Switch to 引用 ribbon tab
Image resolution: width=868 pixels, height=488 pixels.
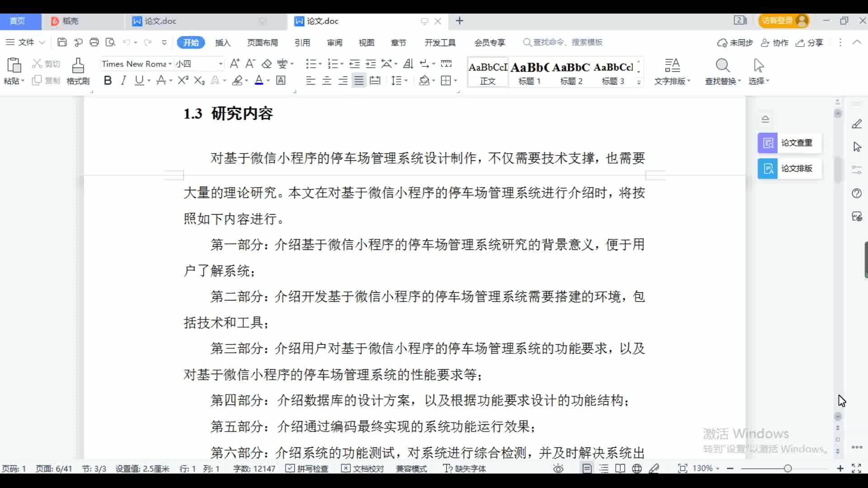pyautogui.click(x=302, y=42)
